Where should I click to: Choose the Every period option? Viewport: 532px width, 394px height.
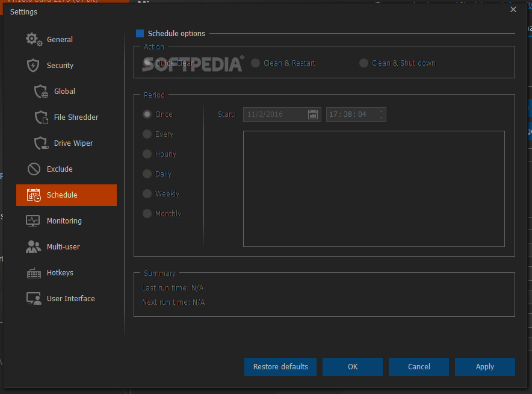147,134
